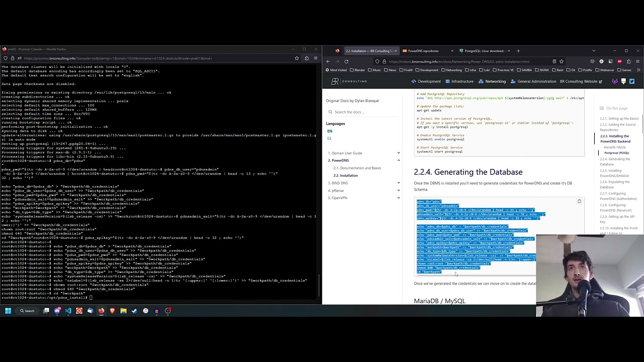Click the GitLab icon in the docs header

[615, 81]
